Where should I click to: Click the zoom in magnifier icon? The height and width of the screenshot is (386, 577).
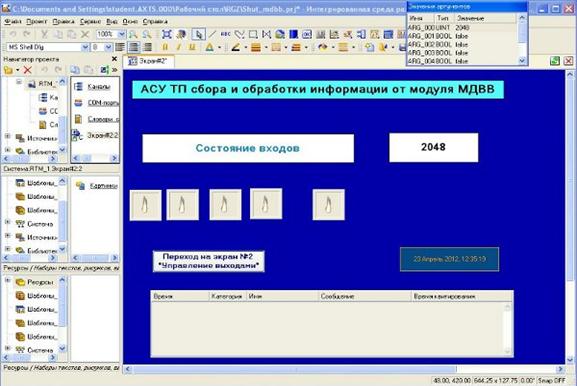(x=133, y=35)
